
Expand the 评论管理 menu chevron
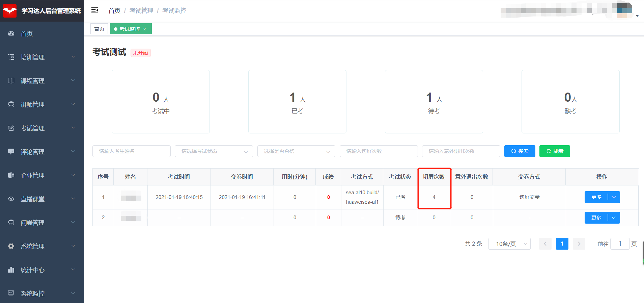(x=73, y=152)
